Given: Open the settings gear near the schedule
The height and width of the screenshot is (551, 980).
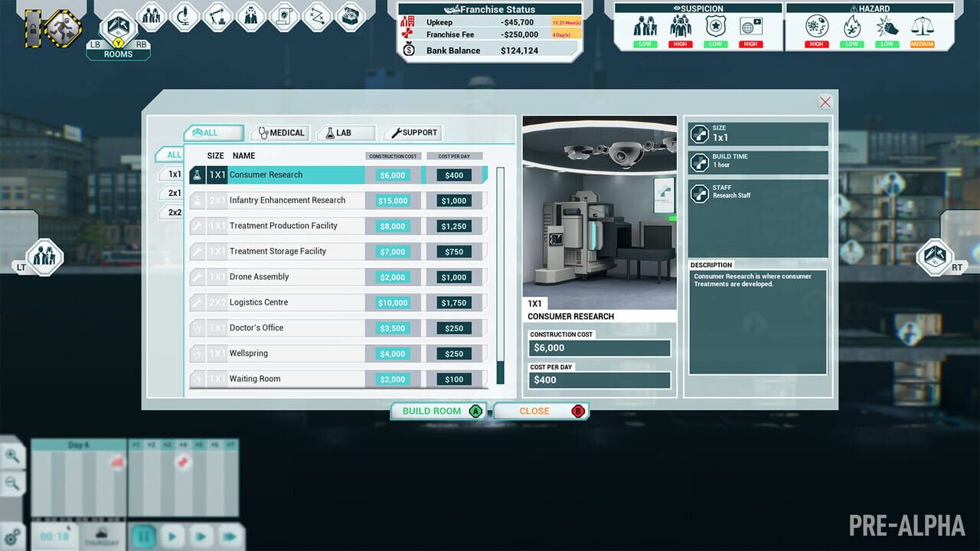Looking at the screenshot, I should [x=11, y=536].
